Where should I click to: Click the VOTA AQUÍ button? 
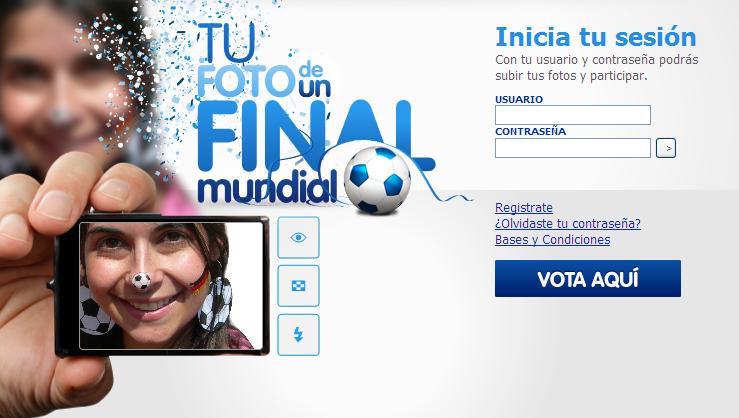pos(588,279)
